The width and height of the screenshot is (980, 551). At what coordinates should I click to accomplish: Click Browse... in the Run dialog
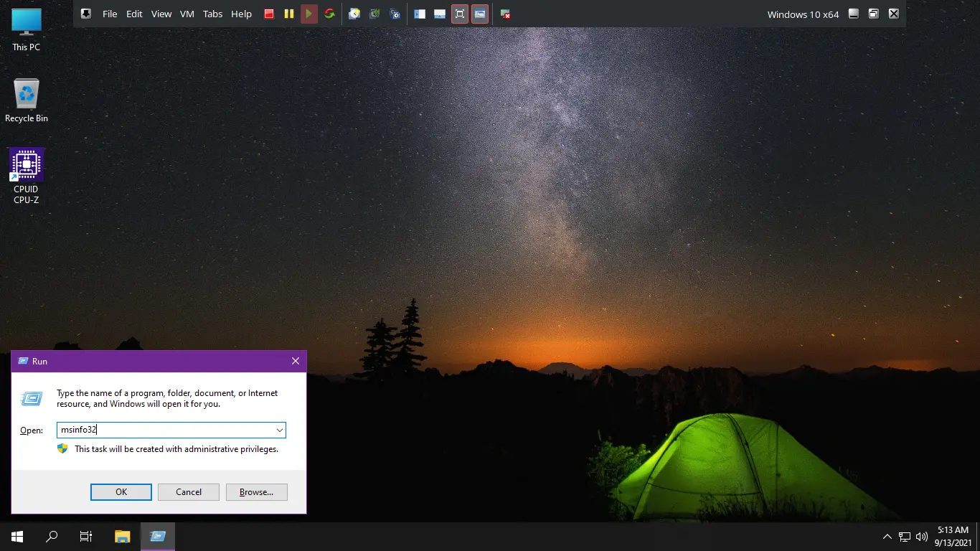pyautogui.click(x=256, y=492)
